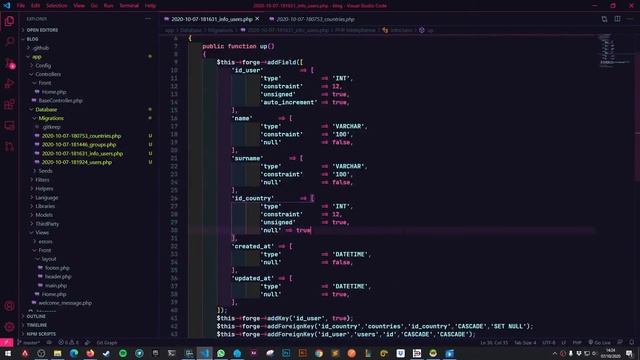Open the File menu
The width and height of the screenshot is (640, 360).
21,6
